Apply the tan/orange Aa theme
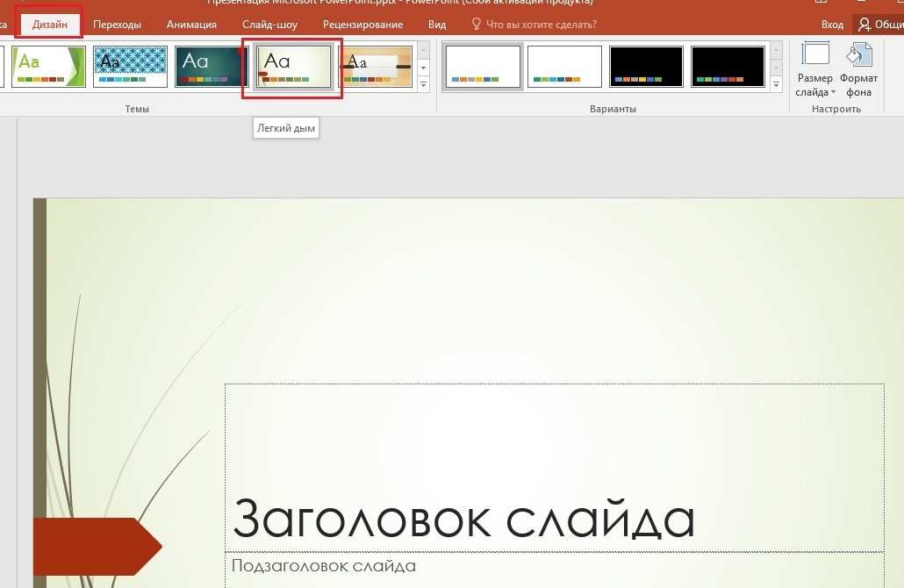Viewport: 904px width, 588px height. coord(376,66)
